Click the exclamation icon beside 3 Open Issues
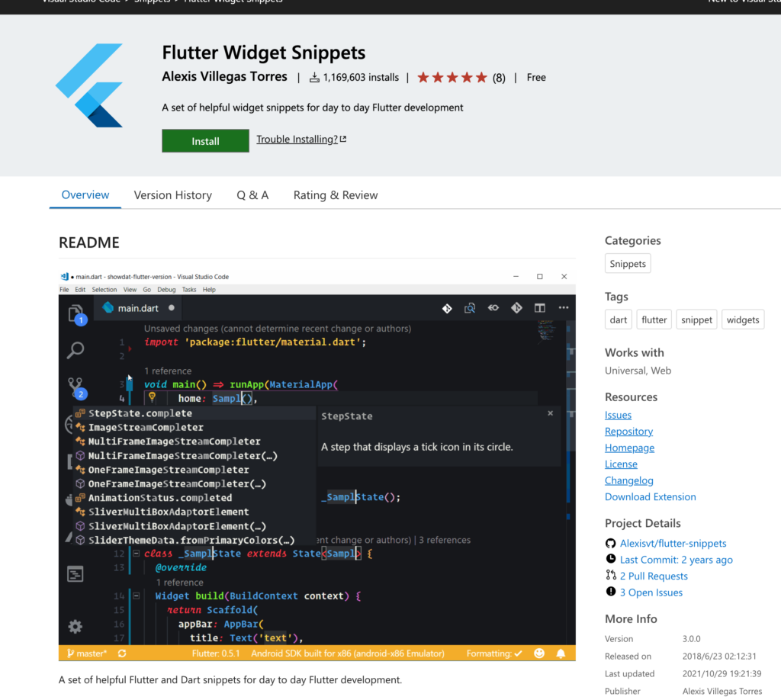 (x=611, y=592)
